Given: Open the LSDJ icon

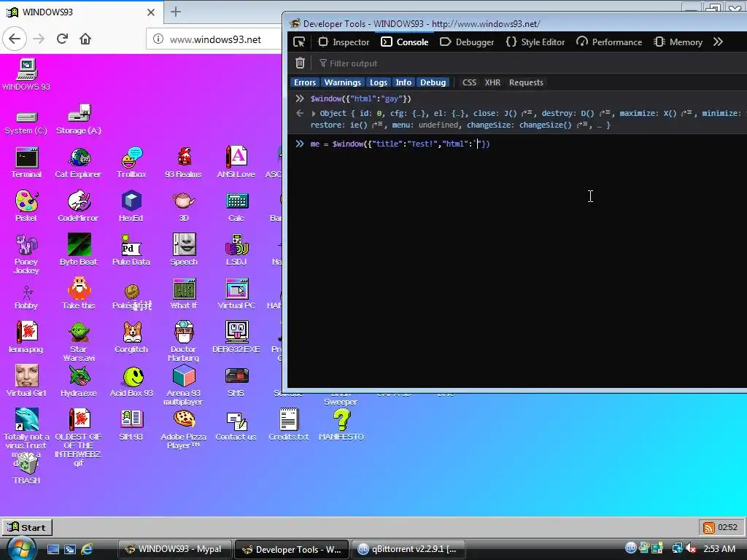Looking at the screenshot, I should click(236, 250).
